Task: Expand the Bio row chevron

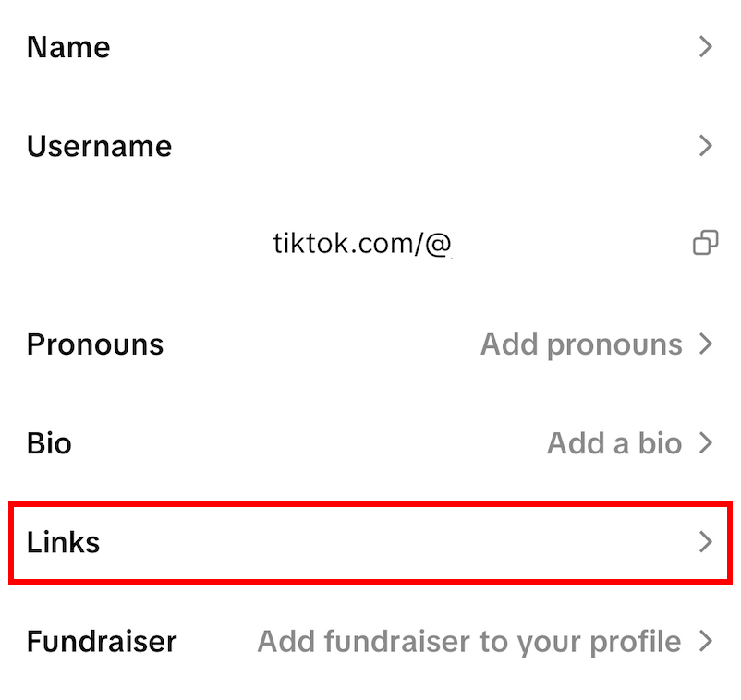Action: pyautogui.click(x=705, y=443)
